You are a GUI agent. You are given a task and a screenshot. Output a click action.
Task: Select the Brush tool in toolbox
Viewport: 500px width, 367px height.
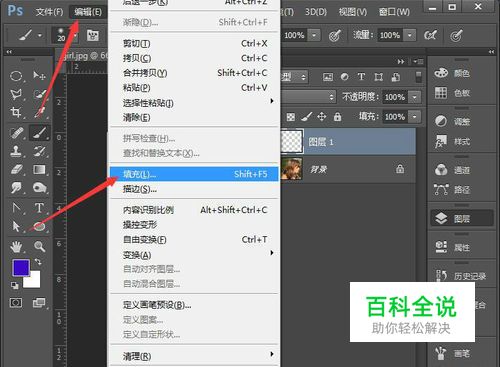(40, 133)
